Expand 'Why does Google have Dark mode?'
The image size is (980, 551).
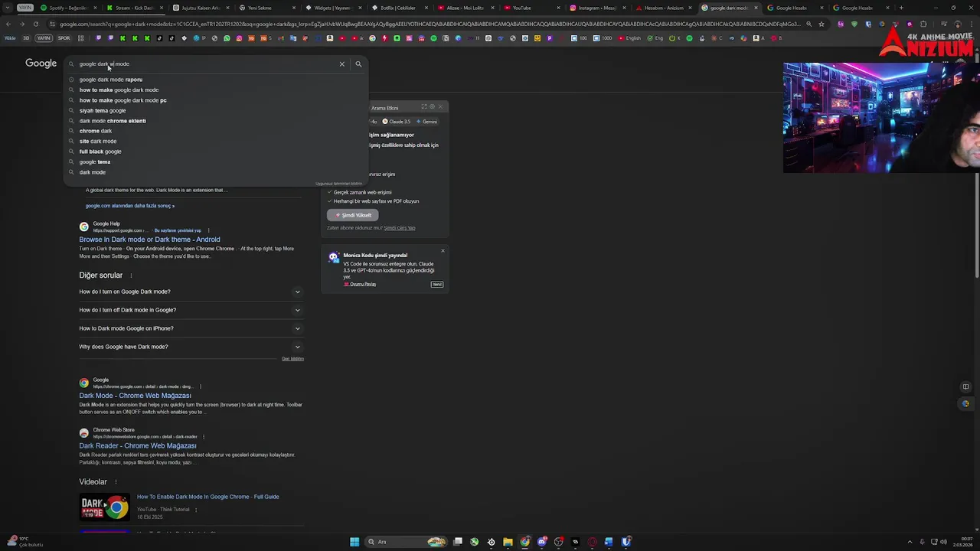(x=191, y=347)
